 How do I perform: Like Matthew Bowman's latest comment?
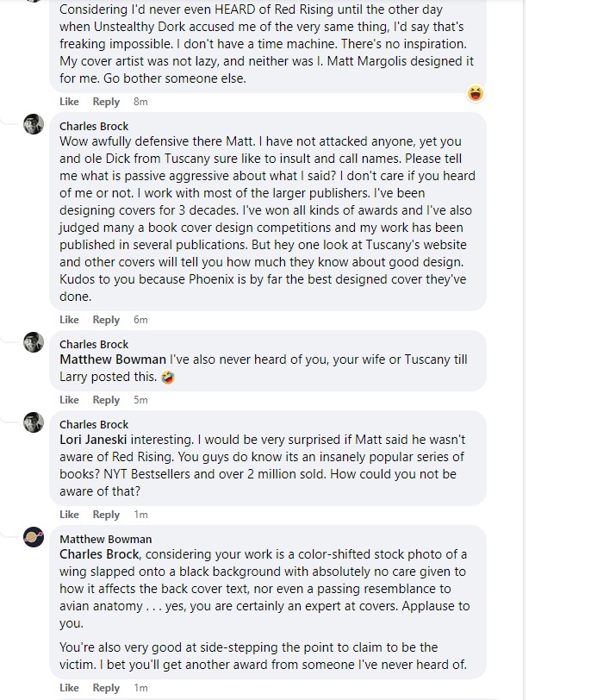coord(69,688)
